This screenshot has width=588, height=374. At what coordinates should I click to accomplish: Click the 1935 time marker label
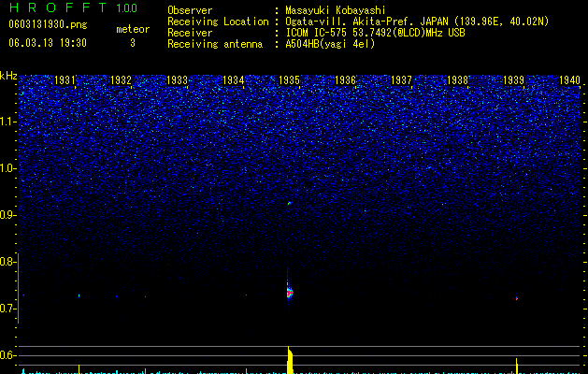(289, 80)
